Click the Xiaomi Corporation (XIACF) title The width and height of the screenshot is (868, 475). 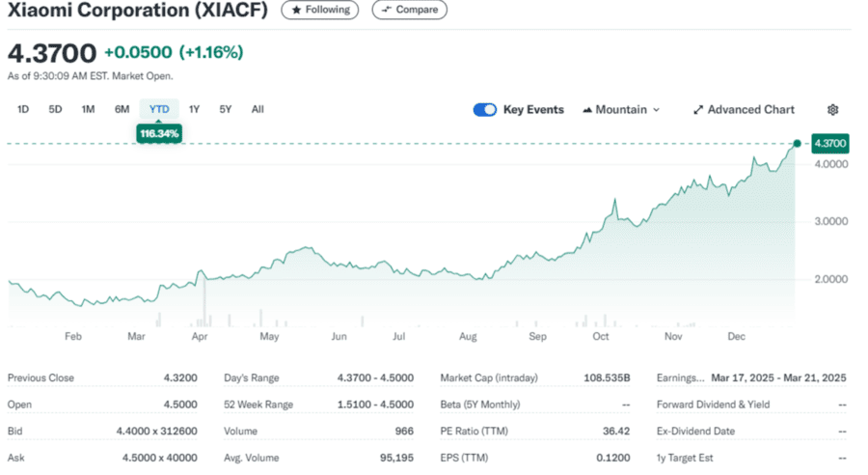(x=137, y=10)
